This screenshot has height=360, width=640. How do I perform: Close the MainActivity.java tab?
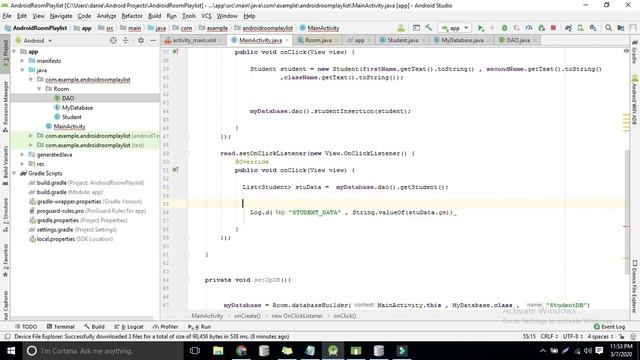[x=287, y=40]
